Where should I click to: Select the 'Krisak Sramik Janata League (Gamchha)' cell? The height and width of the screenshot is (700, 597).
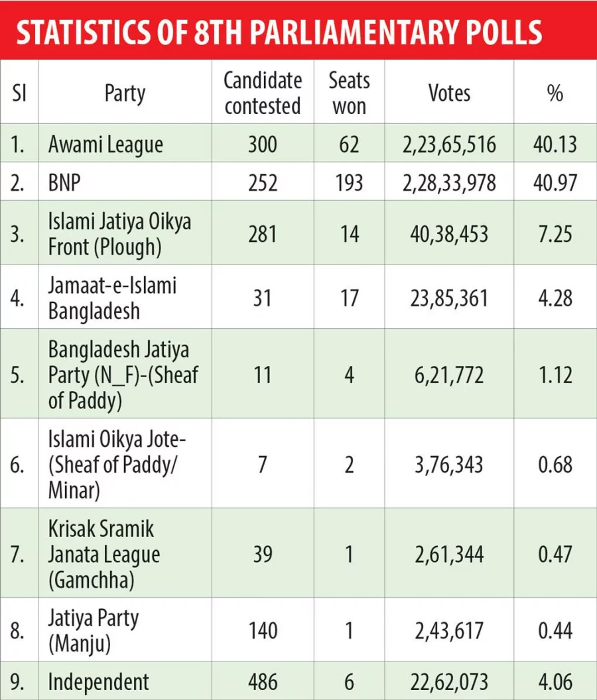click(125, 553)
